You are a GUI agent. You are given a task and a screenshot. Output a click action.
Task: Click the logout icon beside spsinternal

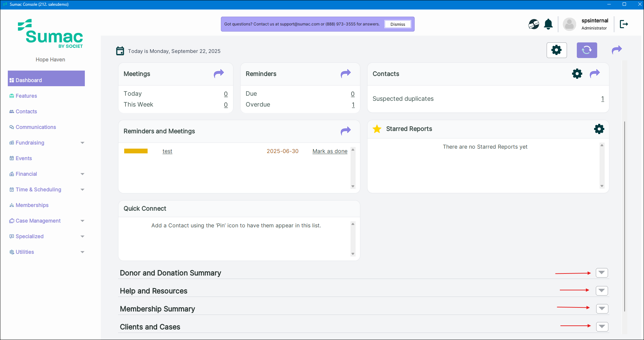(x=624, y=24)
